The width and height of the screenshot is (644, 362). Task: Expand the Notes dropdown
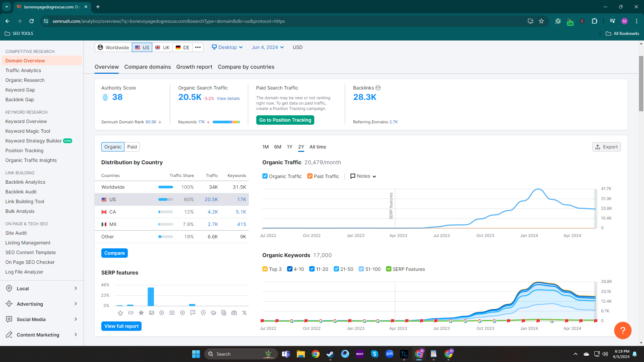coord(363,176)
